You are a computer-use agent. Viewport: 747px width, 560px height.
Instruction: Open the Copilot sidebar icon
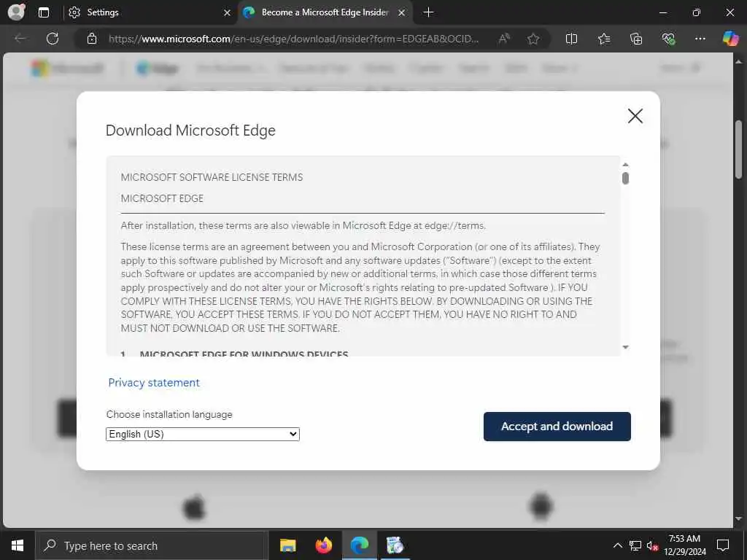(x=730, y=39)
